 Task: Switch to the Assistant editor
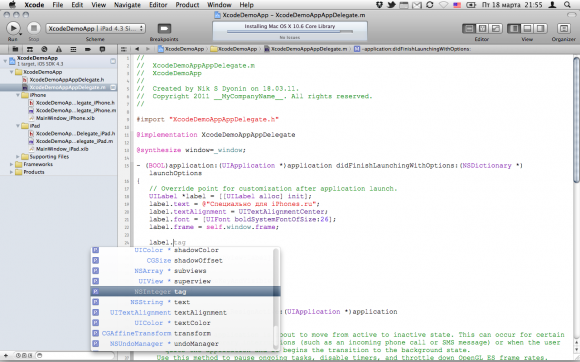(x=482, y=28)
